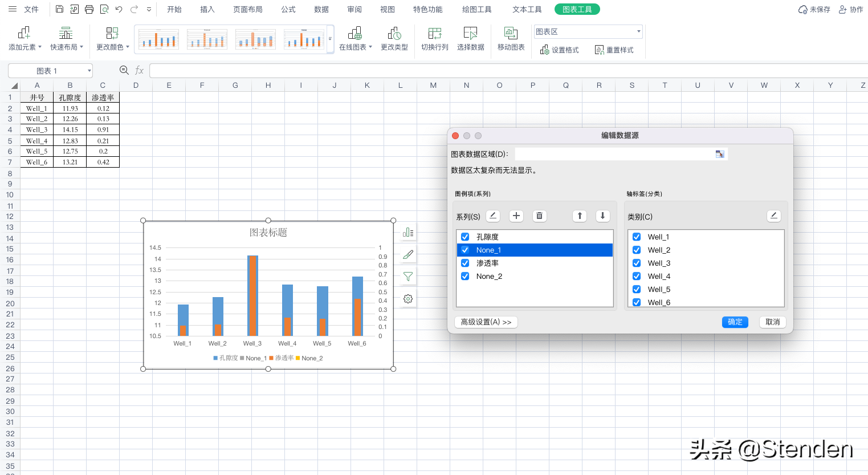Viewport: 868px width, 475px height.
Task: Uncheck the 孔隙度 series checkbox
Action: pos(465,237)
